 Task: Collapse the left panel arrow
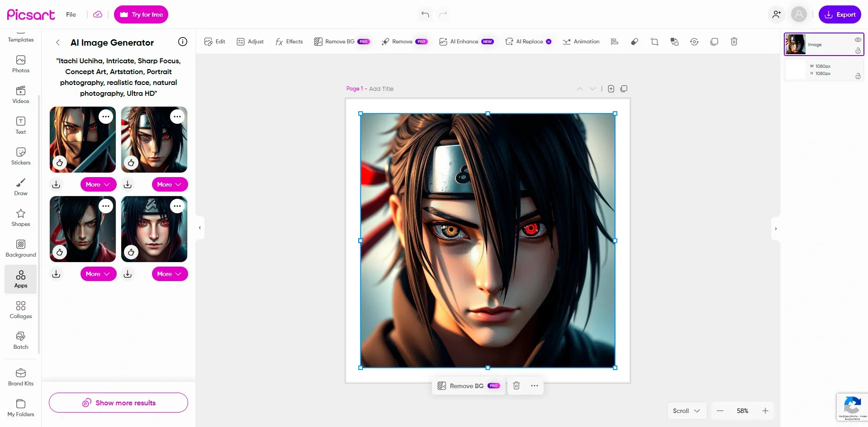[200, 228]
